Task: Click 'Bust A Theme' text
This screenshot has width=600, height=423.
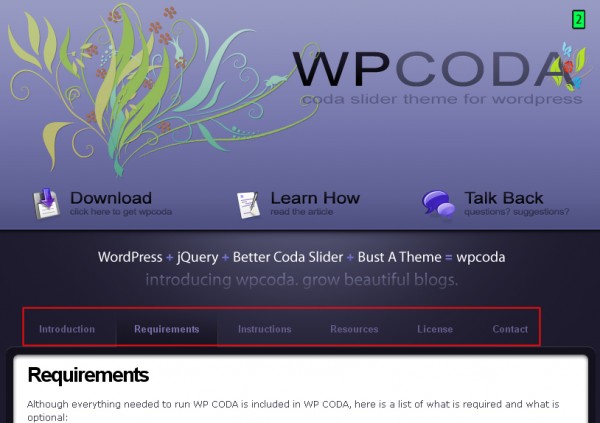Action: tap(399, 257)
